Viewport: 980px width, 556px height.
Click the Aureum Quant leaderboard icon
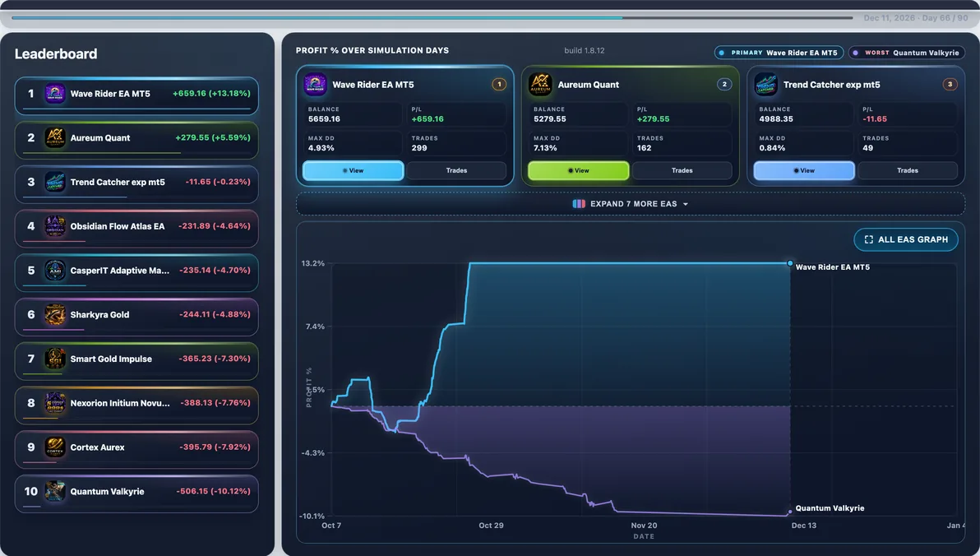pyautogui.click(x=55, y=137)
